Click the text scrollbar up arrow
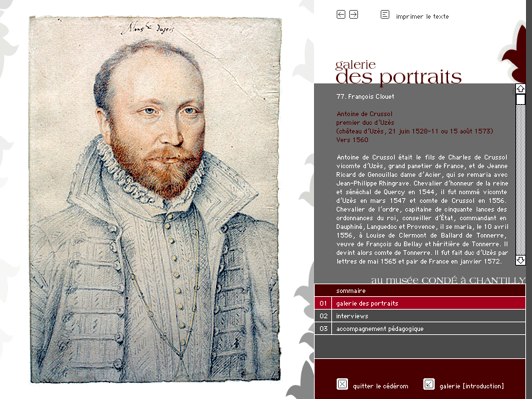The height and width of the screenshot is (399, 532). pyautogui.click(x=521, y=89)
